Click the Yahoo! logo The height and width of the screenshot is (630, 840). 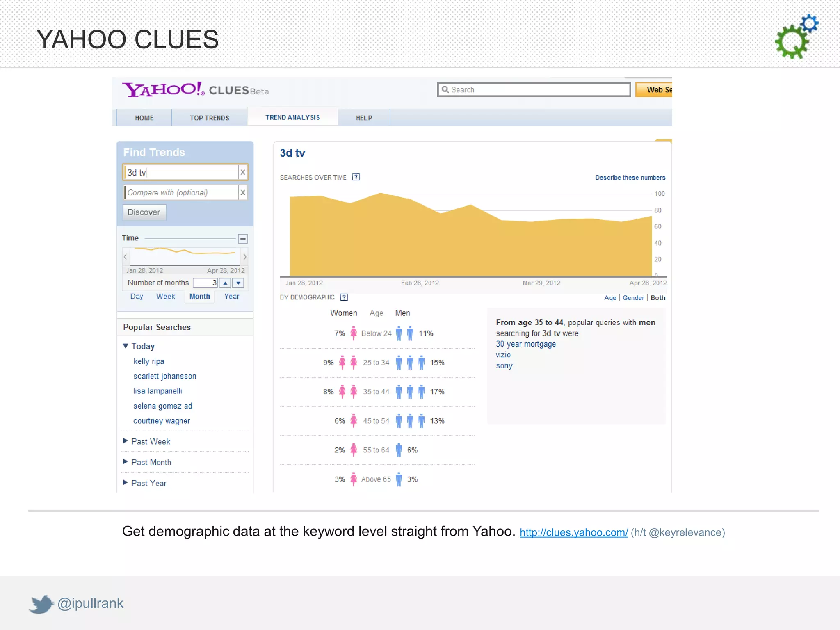[x=163, y=89]
